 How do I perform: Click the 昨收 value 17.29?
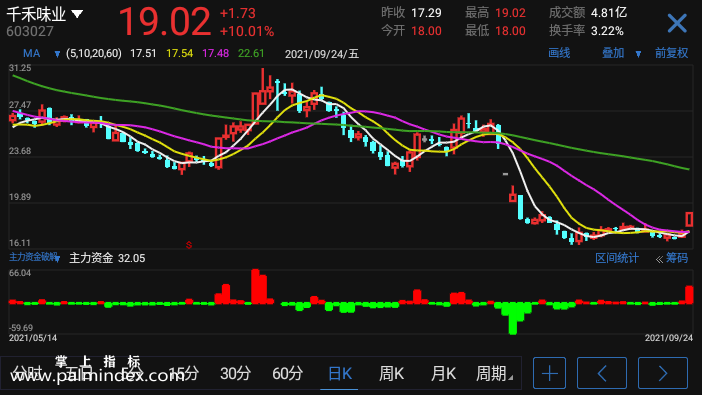click(426, 13)
